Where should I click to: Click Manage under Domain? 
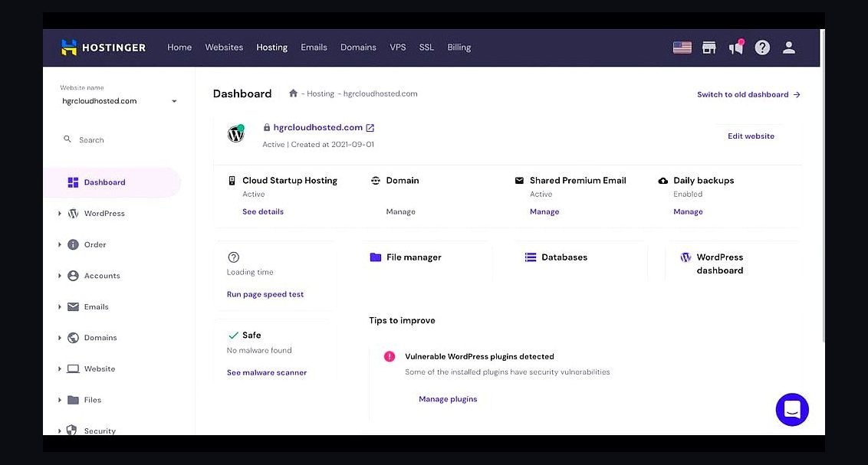click(401, 211)
